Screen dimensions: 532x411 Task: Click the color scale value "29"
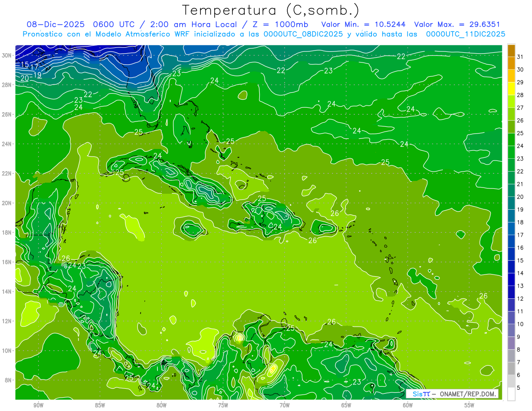point(520,82)
